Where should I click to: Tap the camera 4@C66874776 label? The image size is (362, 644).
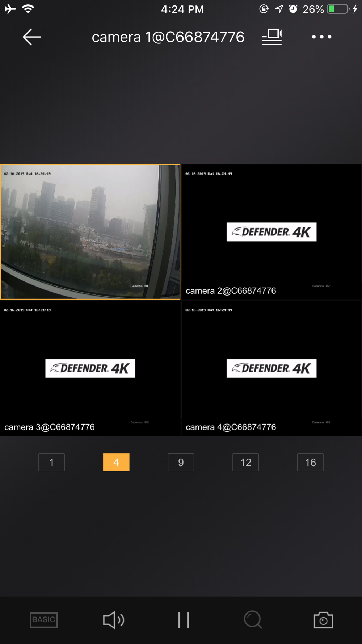click(231, 427)
